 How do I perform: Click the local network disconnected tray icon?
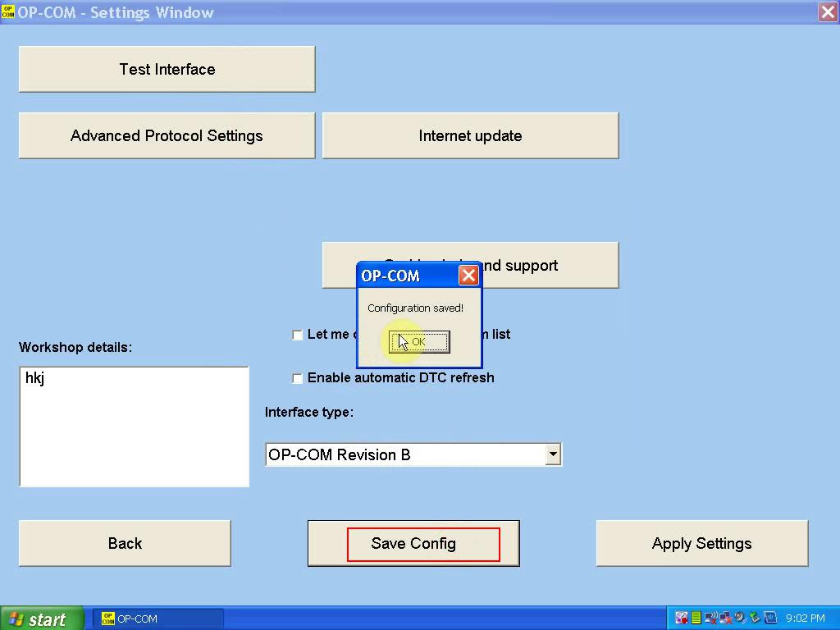(x=725, y=618)
